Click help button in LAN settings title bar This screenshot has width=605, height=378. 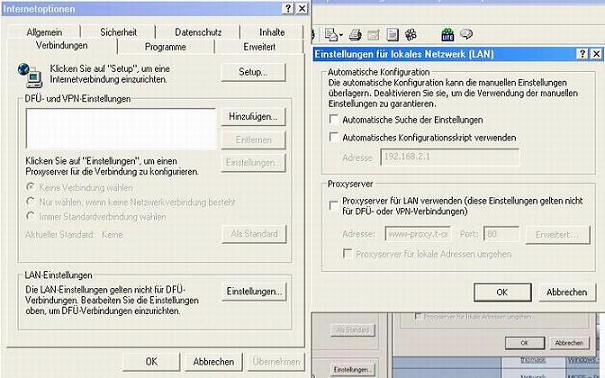click(582, 54)
